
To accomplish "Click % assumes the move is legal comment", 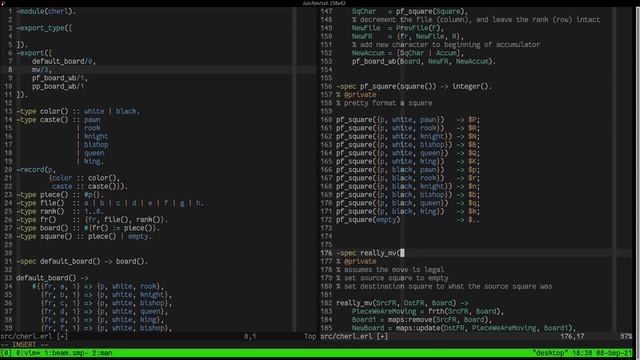I will (x=390, y=270).
